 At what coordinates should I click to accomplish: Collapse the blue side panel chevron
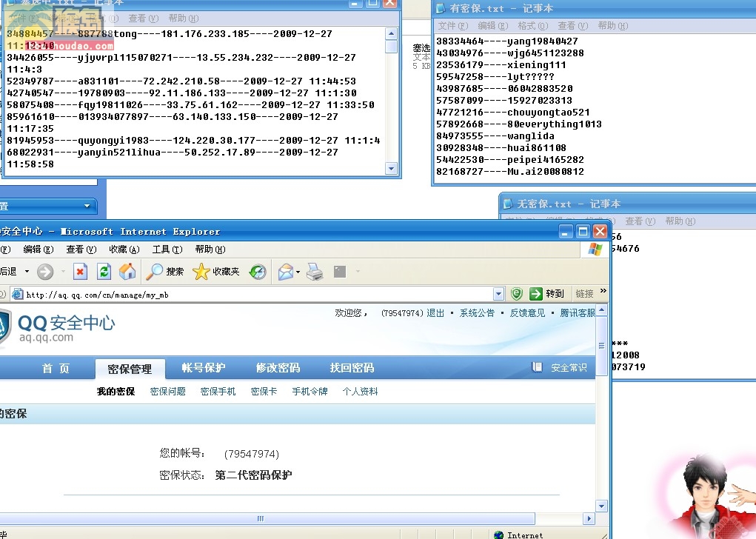pos(87,206)
